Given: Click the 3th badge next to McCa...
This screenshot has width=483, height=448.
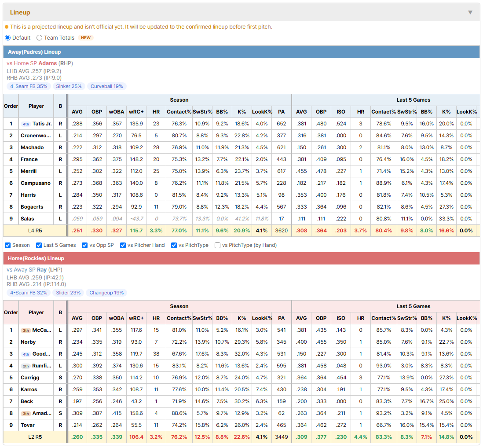Looking at the screenshot, I should click(x=26, y=330).
